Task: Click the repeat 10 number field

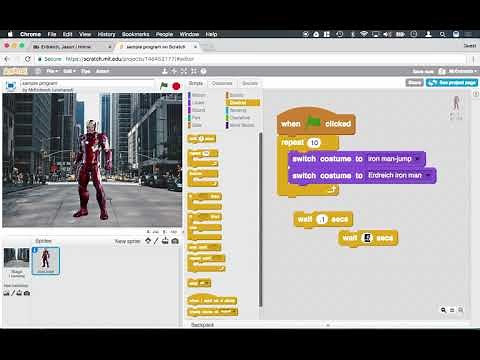Action: (314, 143)
